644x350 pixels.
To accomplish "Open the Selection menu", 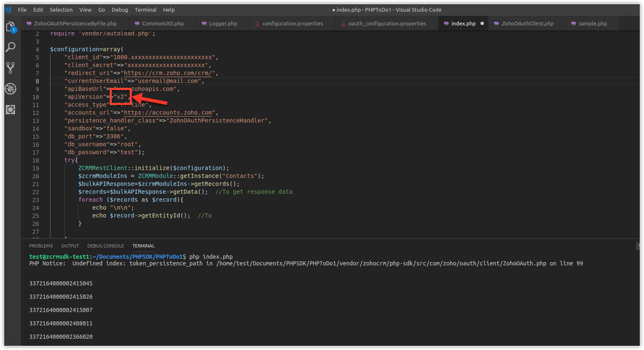I will [x=61, y=10].
